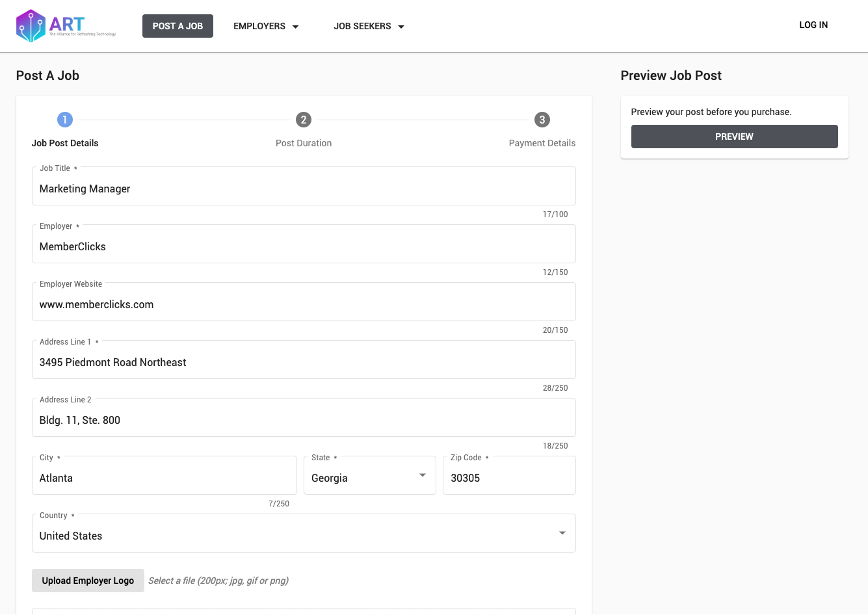Screen dimensions: 868x615
Task: Open the Employers menu
Action: click(x=266, y=26)
